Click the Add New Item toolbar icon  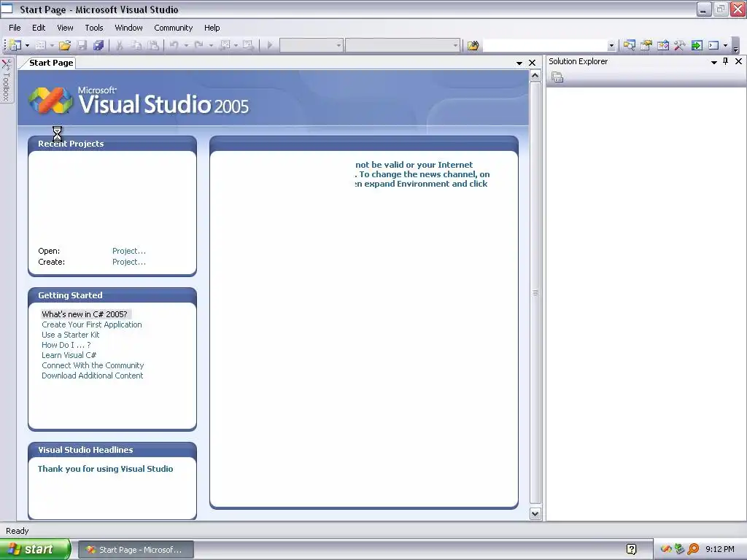tap(41, 45)
